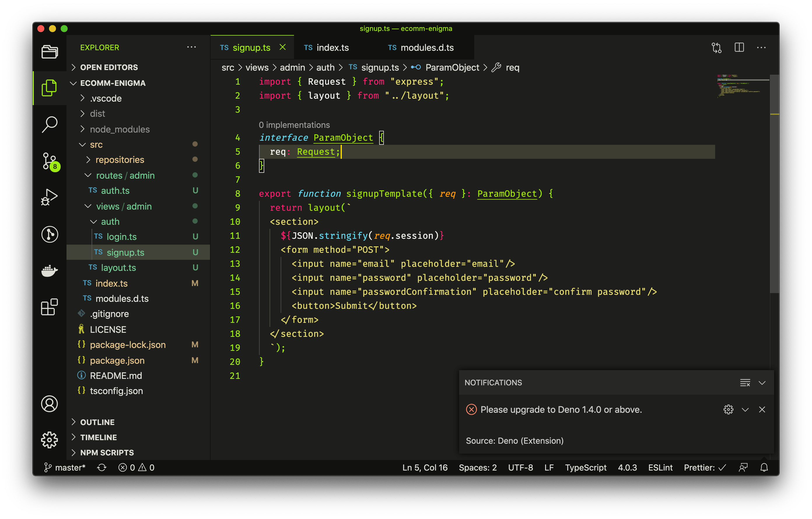Dismiss the Deno upgrade notification
Image resolution: width=812 pixels, height=519 pixels.
point(762,409)
